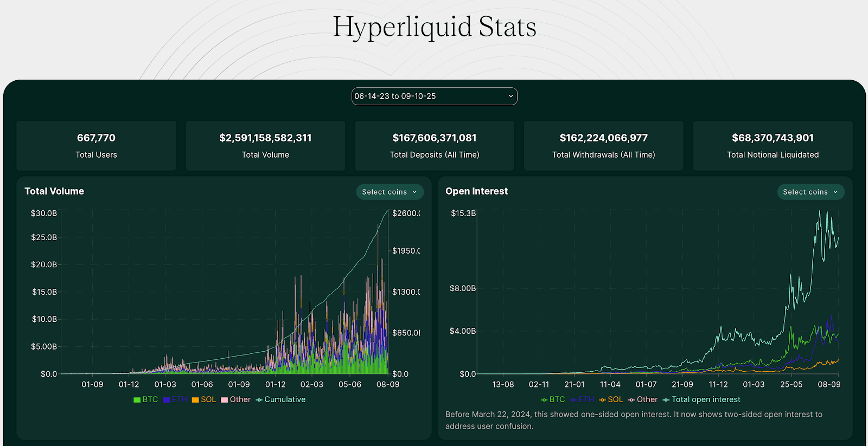
Task: Click the $4.00B axis label in Open Interest
Action: point(463,331)
